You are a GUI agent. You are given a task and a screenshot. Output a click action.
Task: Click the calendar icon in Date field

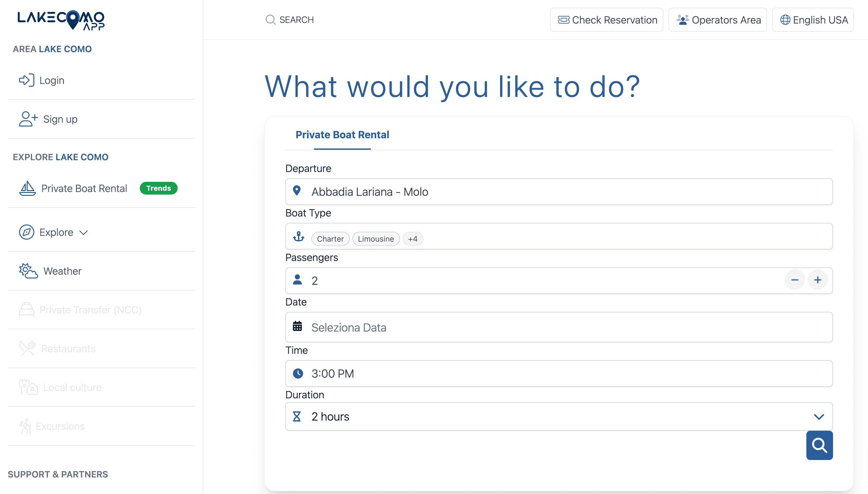(297, 327)
